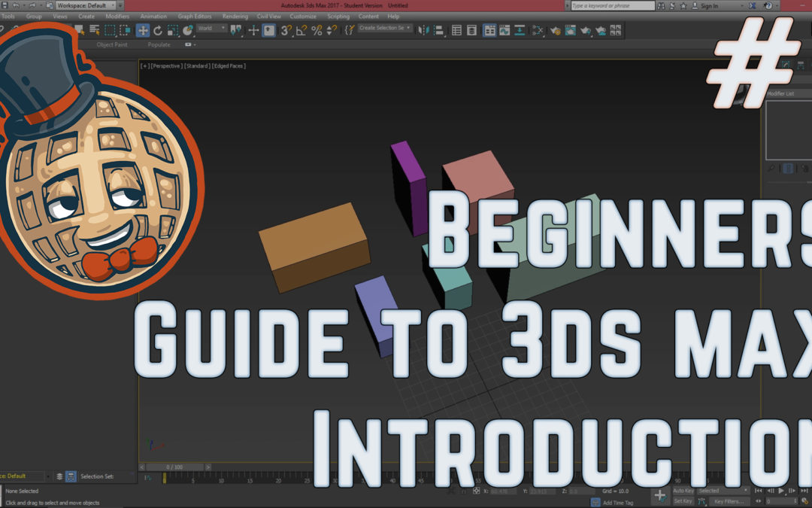Open the Group menu
The width and height of the screenshot is (812, 508).
coord(34,16)
